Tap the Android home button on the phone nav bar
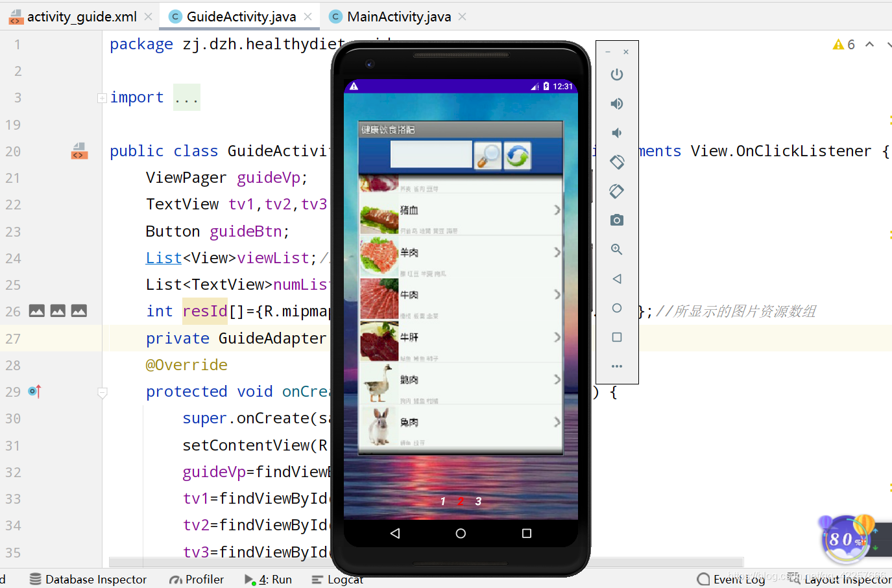 click(x=461, y=534)
